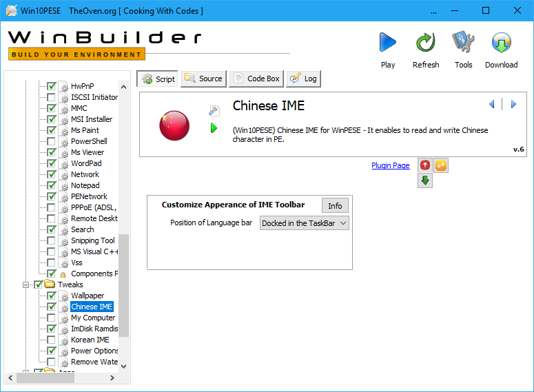Switch to the Source tab
534x392 pixels.
click(203, 79)
